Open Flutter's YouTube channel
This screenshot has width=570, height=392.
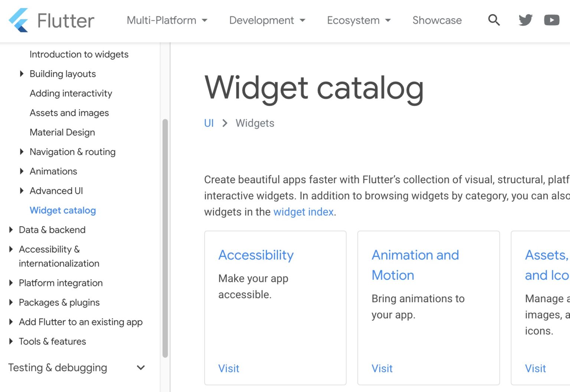(x=551, y=20)
